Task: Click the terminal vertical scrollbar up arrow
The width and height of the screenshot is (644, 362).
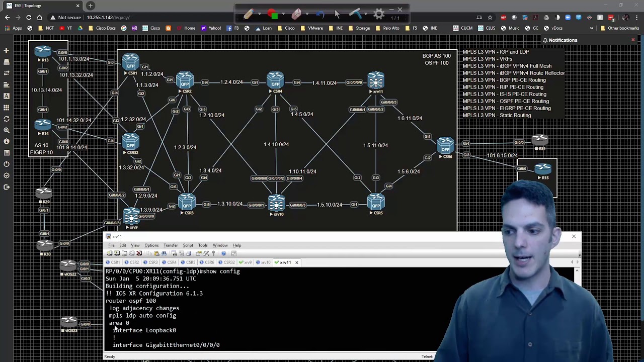Action: 577,271
